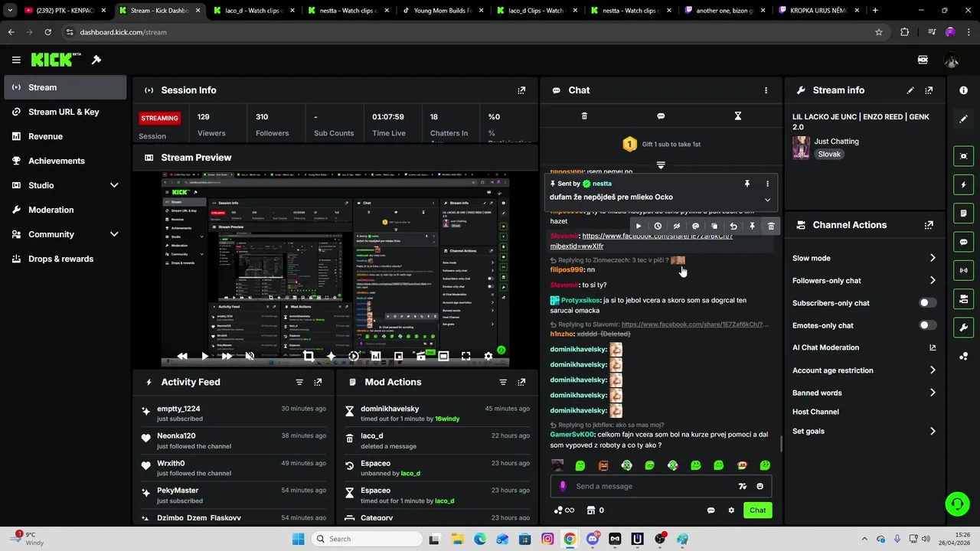Click the clock timeout icon in message toolbar
This screenshot has width=980, height=551.
[x=658, y=227]
